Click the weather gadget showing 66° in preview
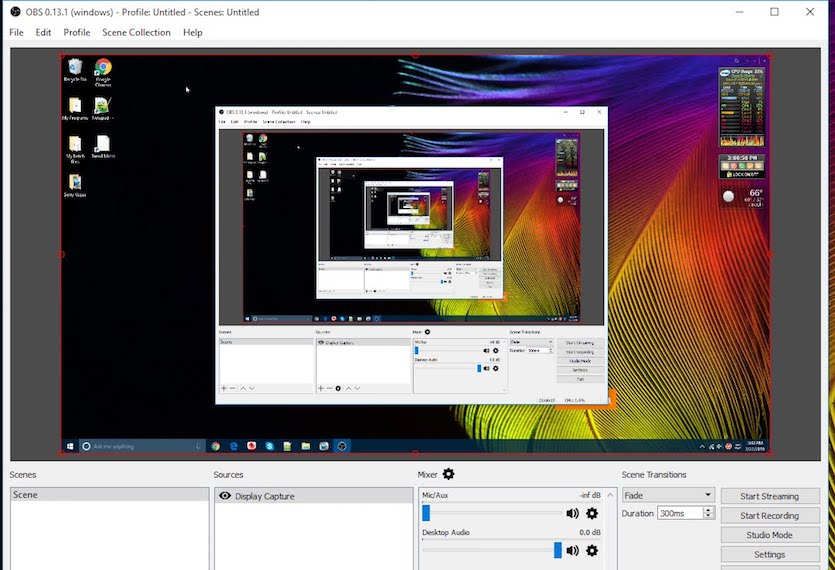The width and height of the screenshot is (835, 570). 742,197
